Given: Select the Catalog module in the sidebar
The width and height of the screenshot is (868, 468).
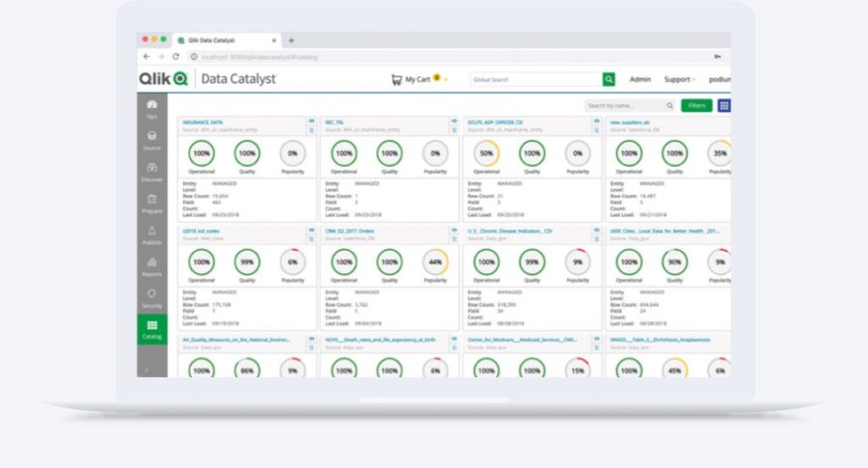Looking at the screenshot, I should point(151,329).
